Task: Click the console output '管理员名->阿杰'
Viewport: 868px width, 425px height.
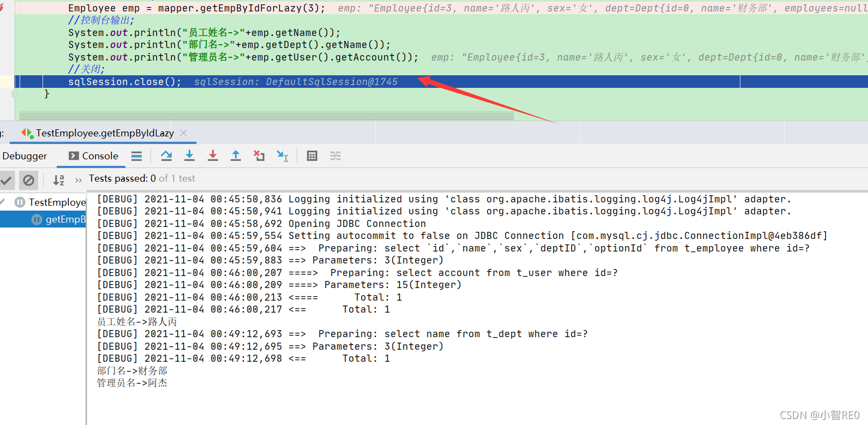Action: [x=132, y=383]
